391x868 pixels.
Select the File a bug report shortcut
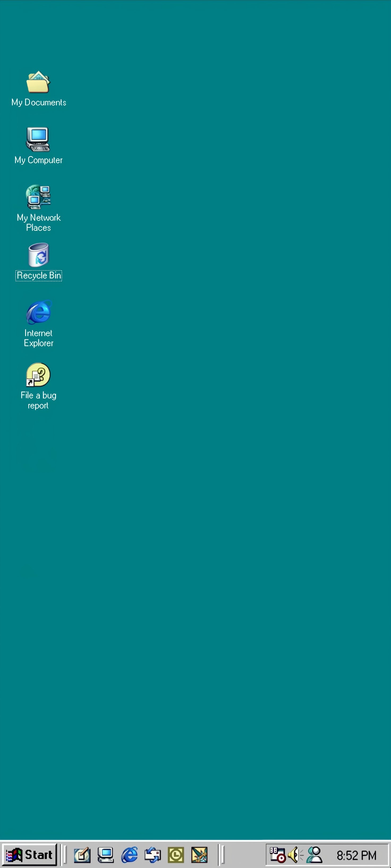(38, 375)
